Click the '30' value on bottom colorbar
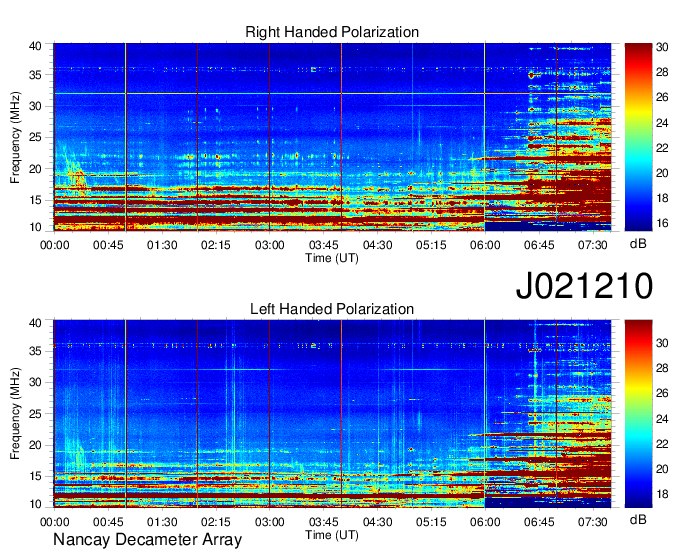Viewport: 680px width, 552px height. click(662, 343)
